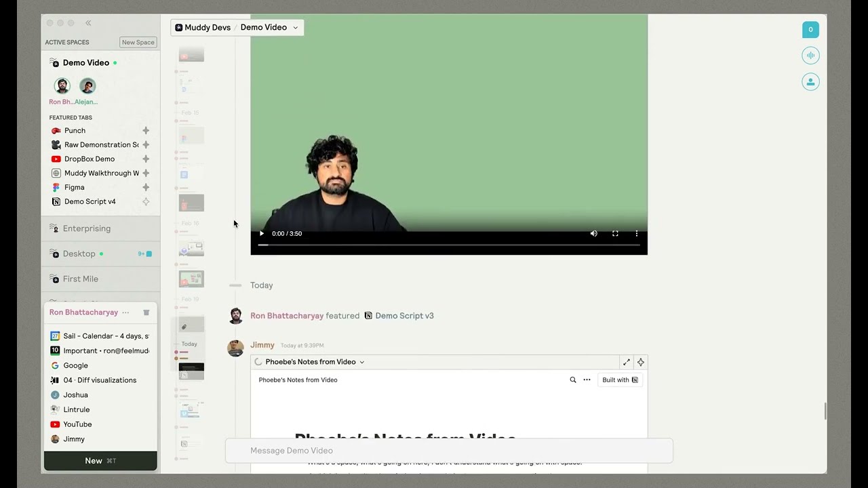The width and height of the screenshot is (868, 488).
Task: Switch to the Enterprising space
Action: (87, 228)
